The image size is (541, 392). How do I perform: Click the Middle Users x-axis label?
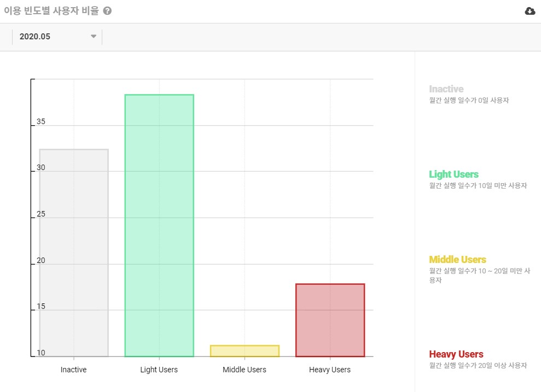[x=245, y=370]
